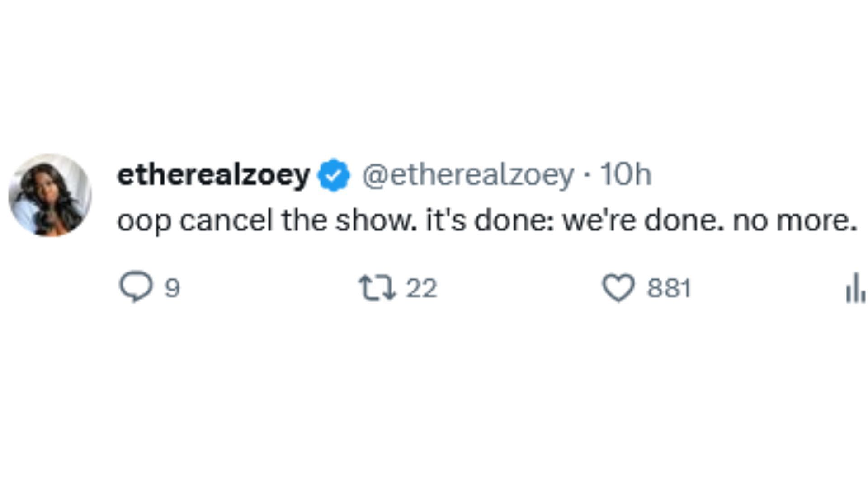Like the tweet with the heart icon
Viewport: 868px width, 488px height.
tap(618, 288)
